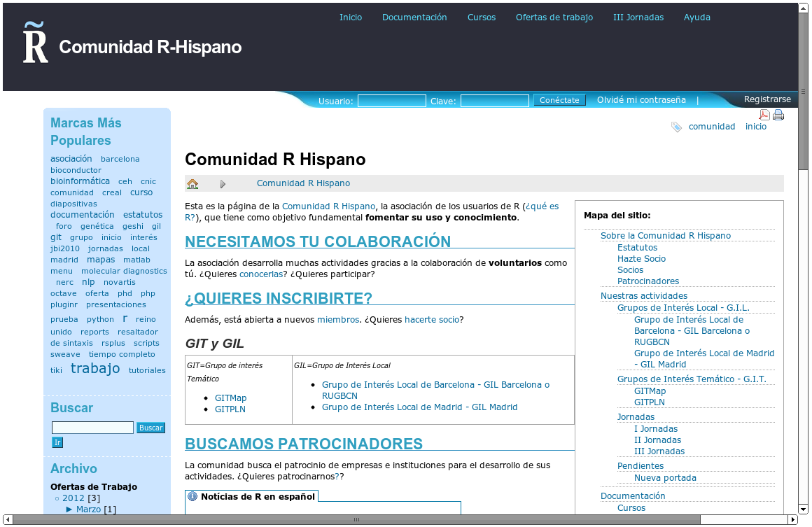Follow the Olvidé mi contraseña link

pos(641,100)
